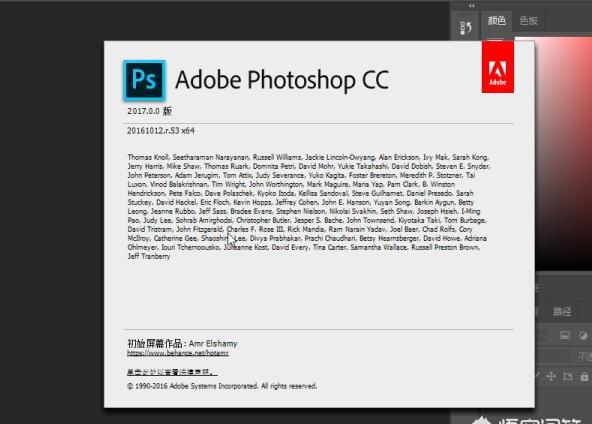592x424 pixels.
Task: Pick a color in the red color field
Action: (563, 153)
